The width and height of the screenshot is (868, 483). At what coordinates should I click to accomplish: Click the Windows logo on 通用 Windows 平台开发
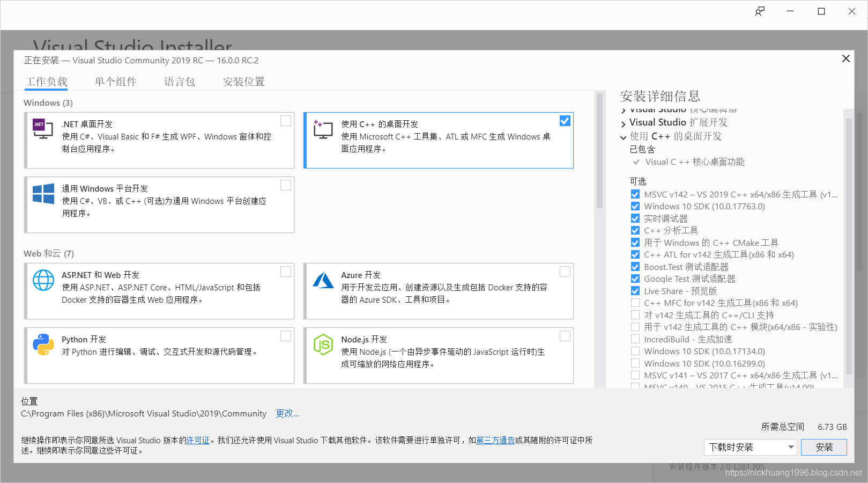(x=43, y=194)
